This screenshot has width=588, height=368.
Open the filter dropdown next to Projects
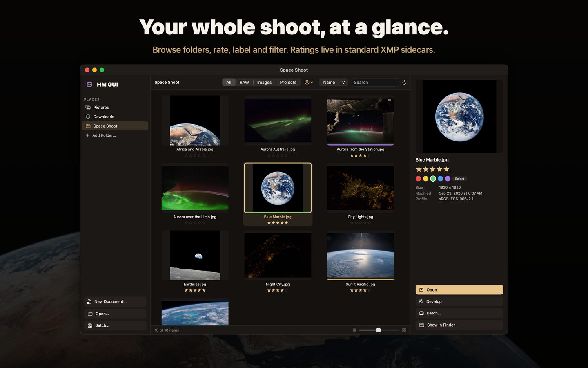[309, 82]
